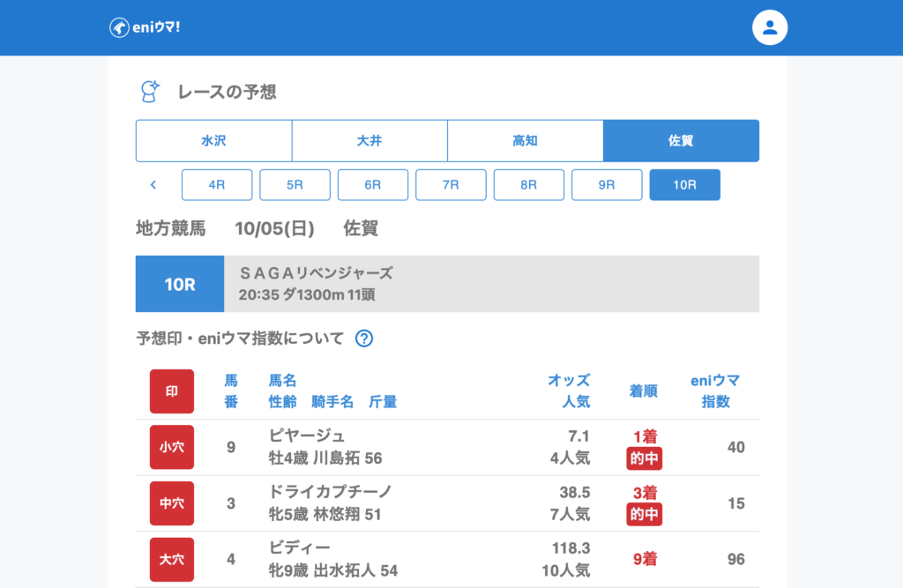Choose race 4R
The height and width of the screenshot is (588, 903).
click(x=217, y=185)
